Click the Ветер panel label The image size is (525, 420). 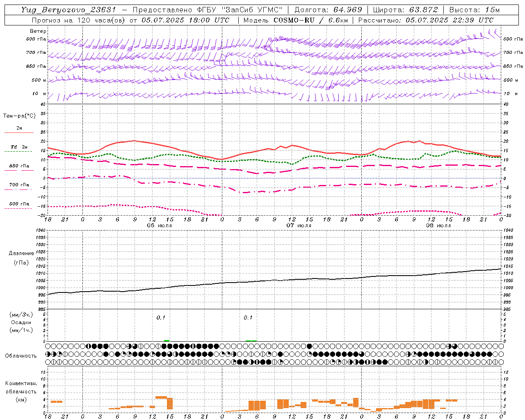[38, 31]
